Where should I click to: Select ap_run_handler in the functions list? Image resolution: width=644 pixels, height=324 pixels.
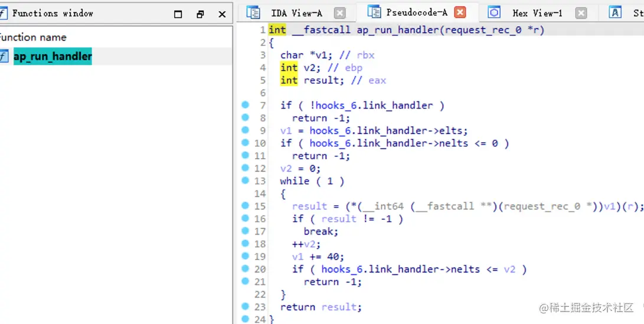[53, 56]
